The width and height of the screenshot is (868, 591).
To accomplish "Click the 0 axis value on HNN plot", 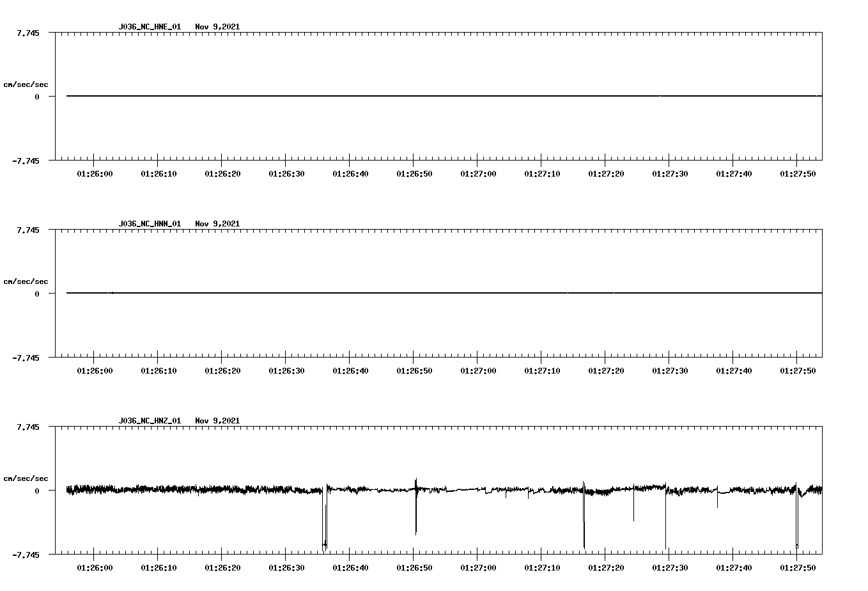I will [37, 294].
